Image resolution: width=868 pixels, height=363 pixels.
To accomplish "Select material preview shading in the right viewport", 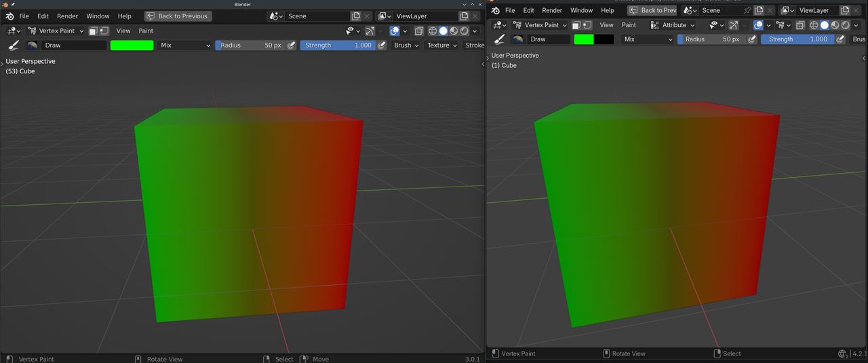I will [x=835, y=25].
